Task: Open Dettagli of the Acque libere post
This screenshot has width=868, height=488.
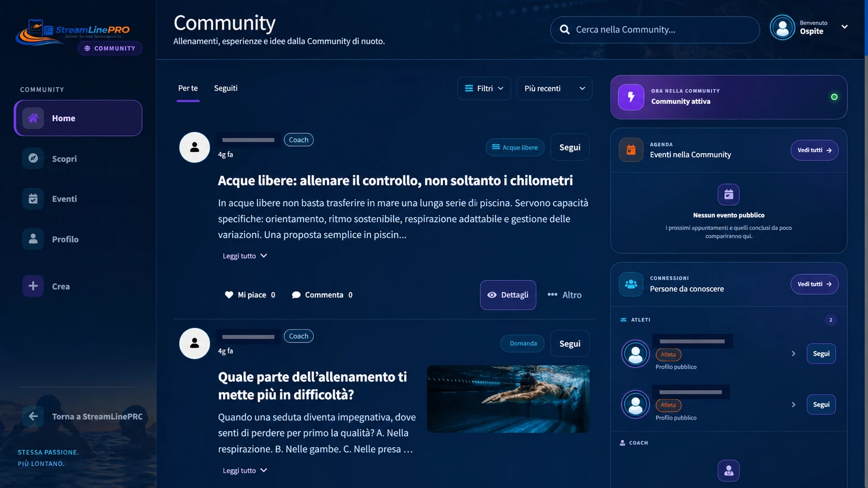Action: pos(508,295)
